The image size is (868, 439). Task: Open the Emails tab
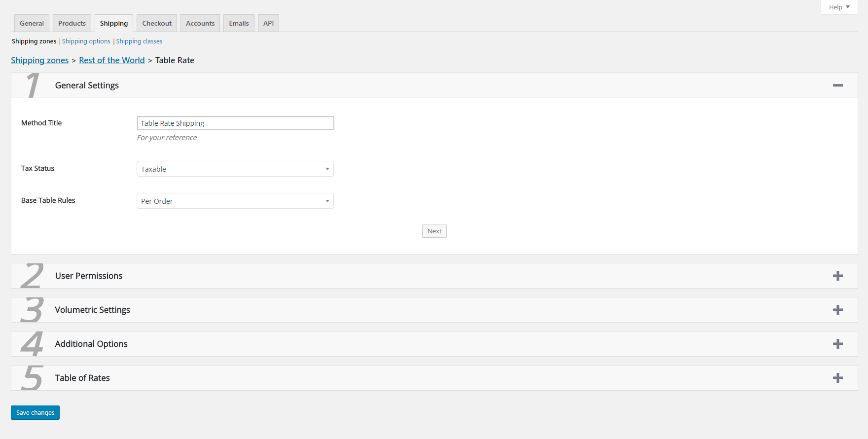click(x=239, y=23)
